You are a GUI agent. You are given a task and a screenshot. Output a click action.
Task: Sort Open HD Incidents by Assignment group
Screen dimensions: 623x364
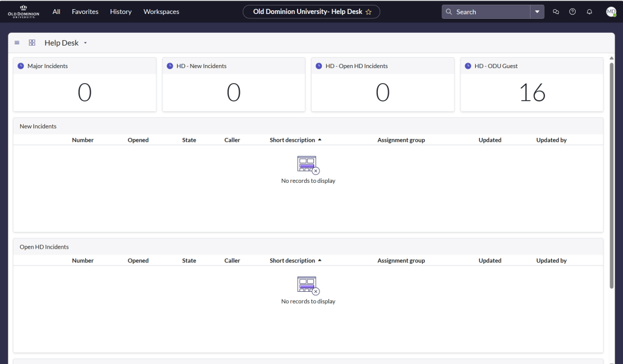(x=402, y=261)
